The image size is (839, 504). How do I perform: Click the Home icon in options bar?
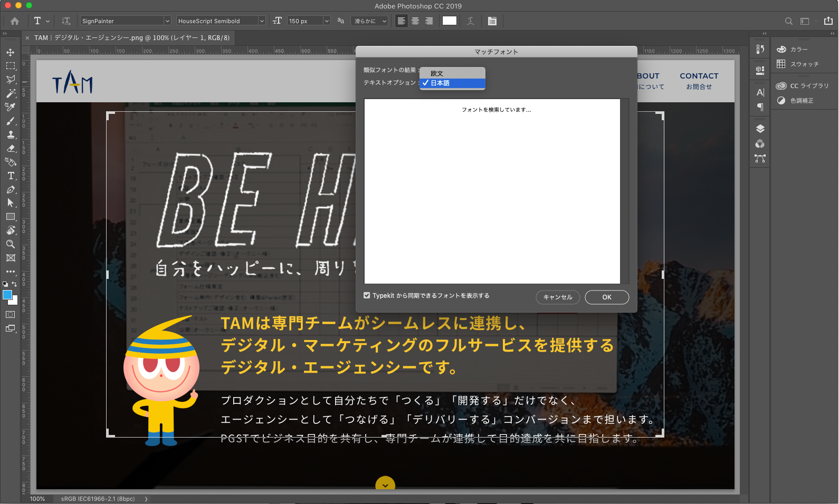15,21
